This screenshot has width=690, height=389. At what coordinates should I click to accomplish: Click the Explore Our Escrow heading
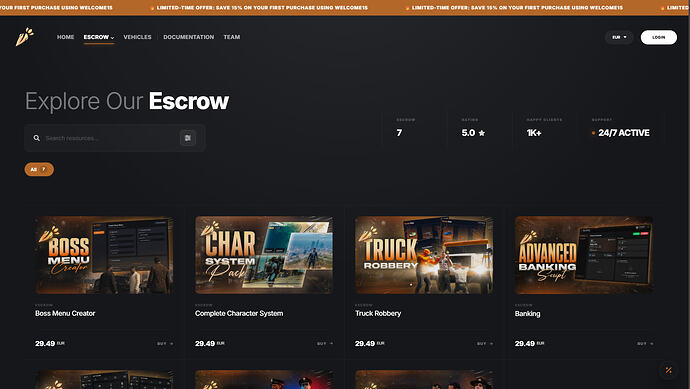coord(127,101)
